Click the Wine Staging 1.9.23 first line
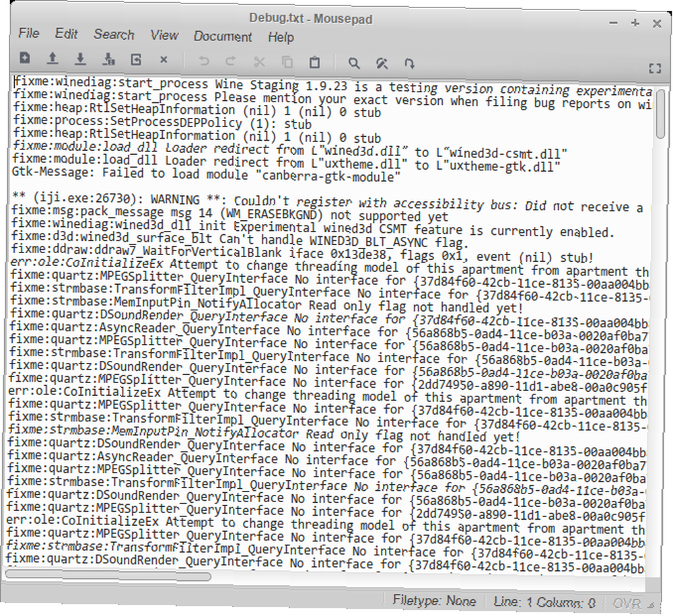The image size is (673, 616). [332, 87]
